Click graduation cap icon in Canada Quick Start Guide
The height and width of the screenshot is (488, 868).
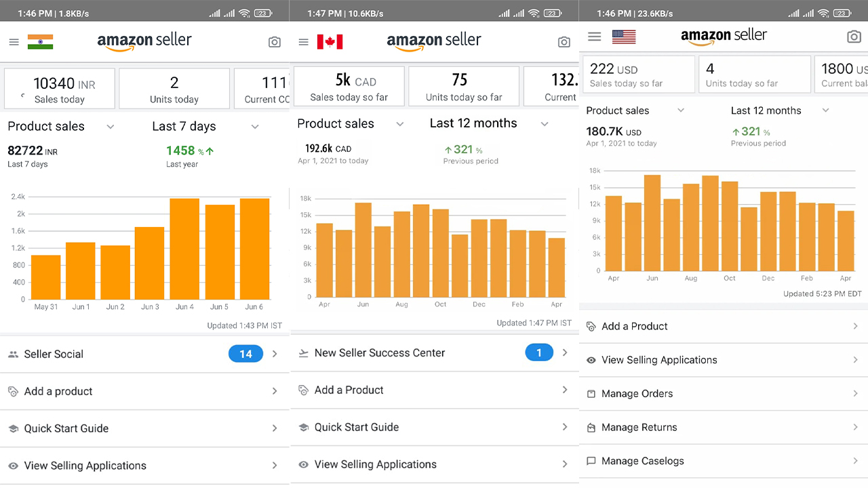(303, 427)
